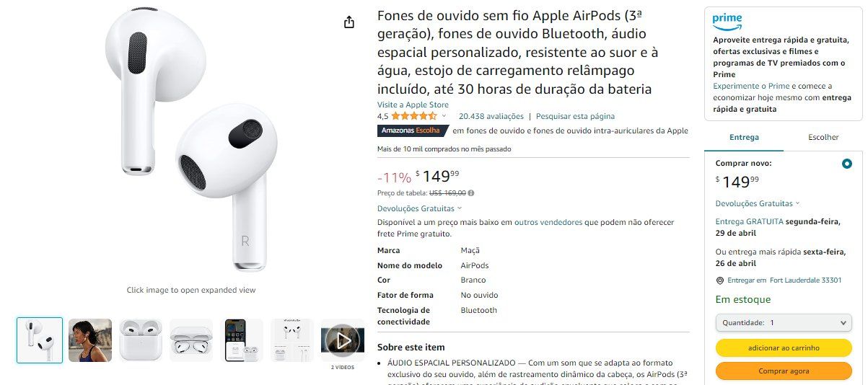Play the product video thumbnail
The height and width of the screenshot is (385, 868).
pos(343,340)
